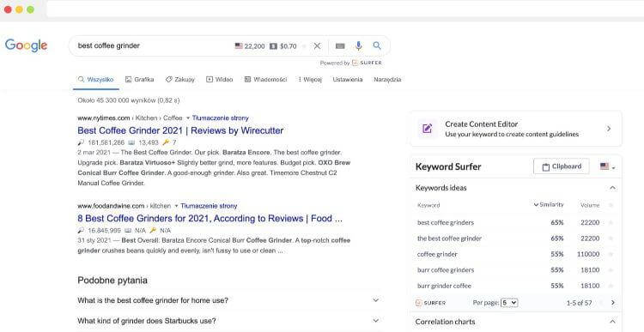Open Narzędzia search tools
Screen dimensions: 644x332
click(x=387, y=80)
